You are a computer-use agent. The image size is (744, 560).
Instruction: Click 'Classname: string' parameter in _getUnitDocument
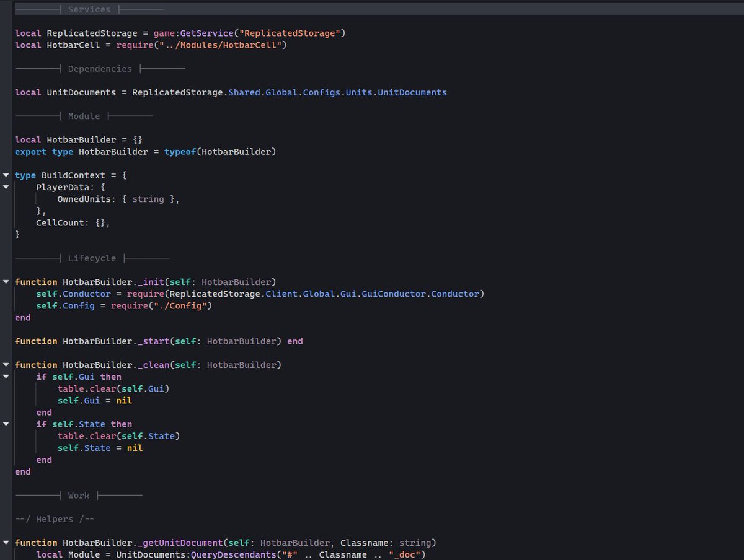click(385, 543)
